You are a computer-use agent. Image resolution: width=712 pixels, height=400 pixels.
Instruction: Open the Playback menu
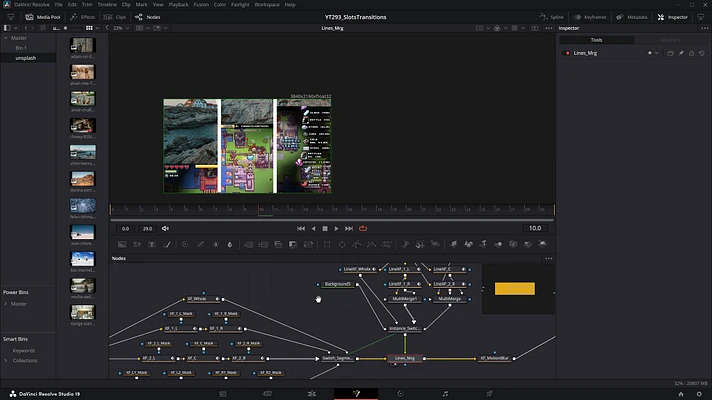click(x=178, y=5)
